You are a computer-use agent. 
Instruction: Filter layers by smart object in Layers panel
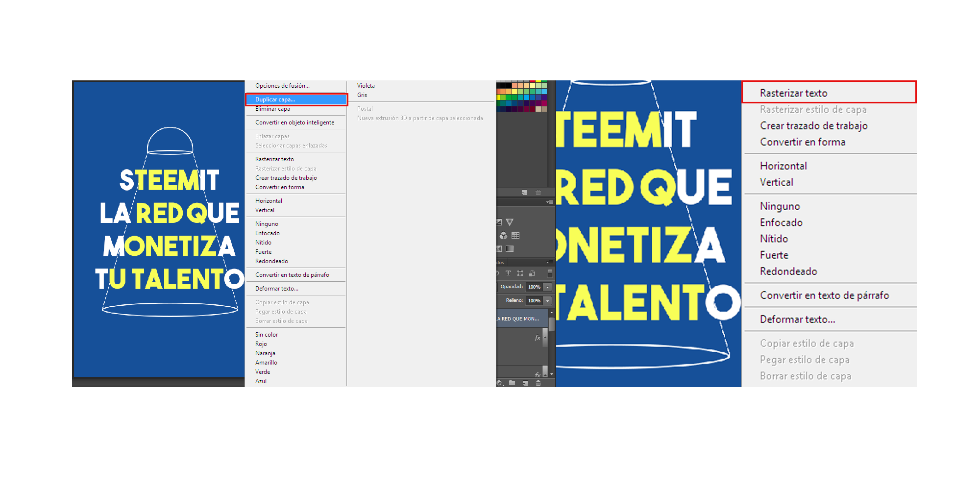(x=532, y=273)
